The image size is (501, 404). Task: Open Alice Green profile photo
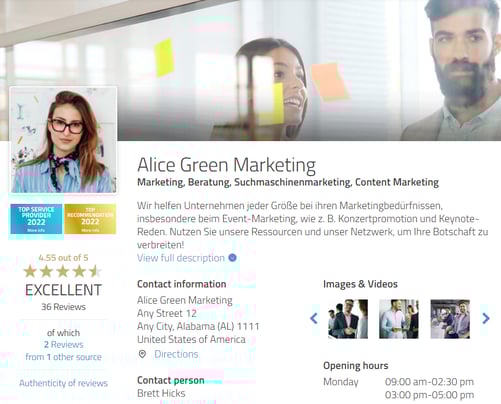(x=64, y=140)
